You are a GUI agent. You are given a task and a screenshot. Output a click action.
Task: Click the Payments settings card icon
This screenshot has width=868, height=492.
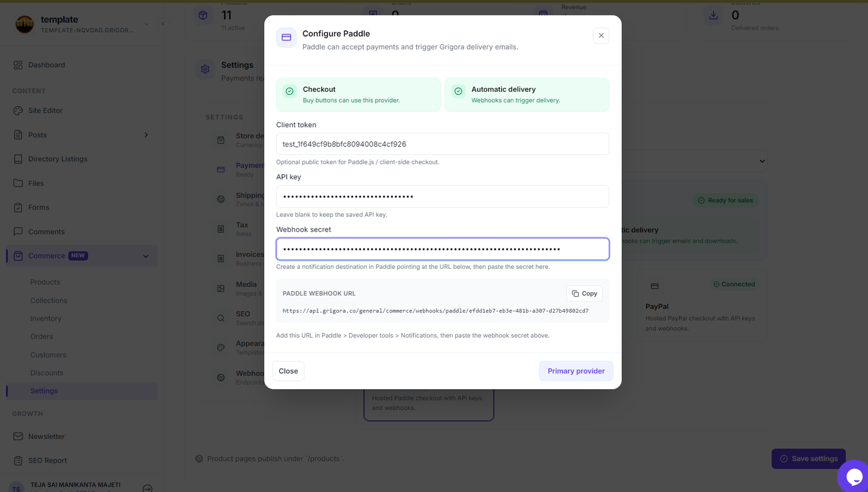coord(221,170)
